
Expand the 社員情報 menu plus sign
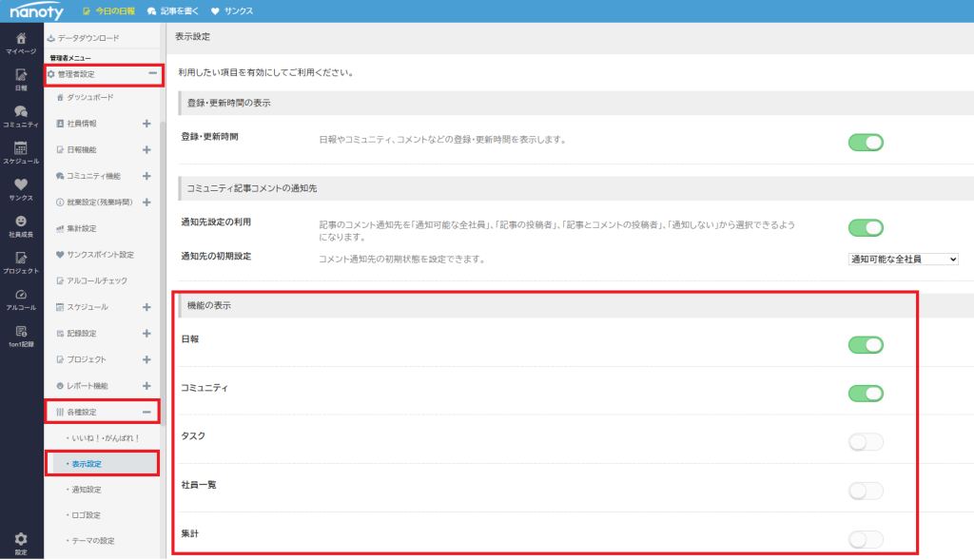click(x=146, y=124)
